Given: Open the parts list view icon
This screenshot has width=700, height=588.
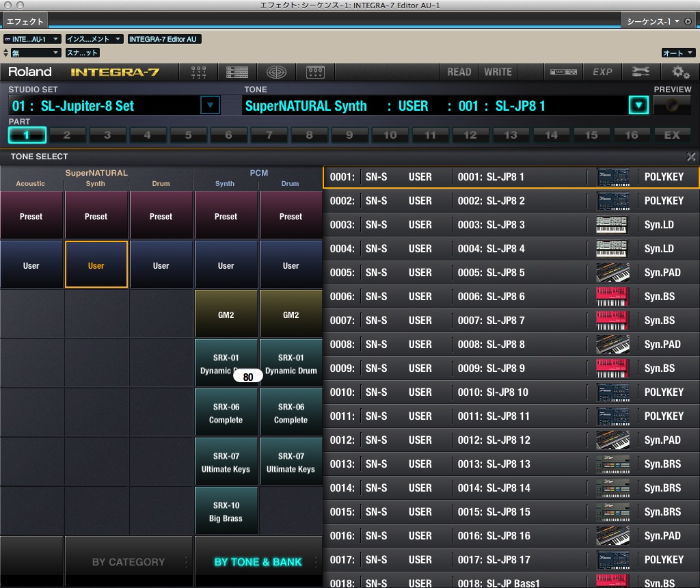Looking at the screenshot, I should click(x=237, y=72).
